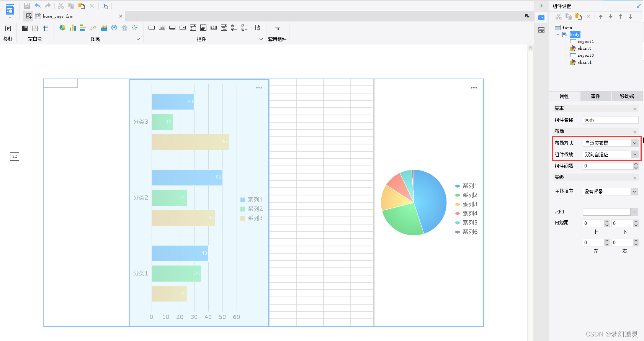The image size is (644, 341).
Task: Add a radio button group widget
Action: [x=234, y=28]
